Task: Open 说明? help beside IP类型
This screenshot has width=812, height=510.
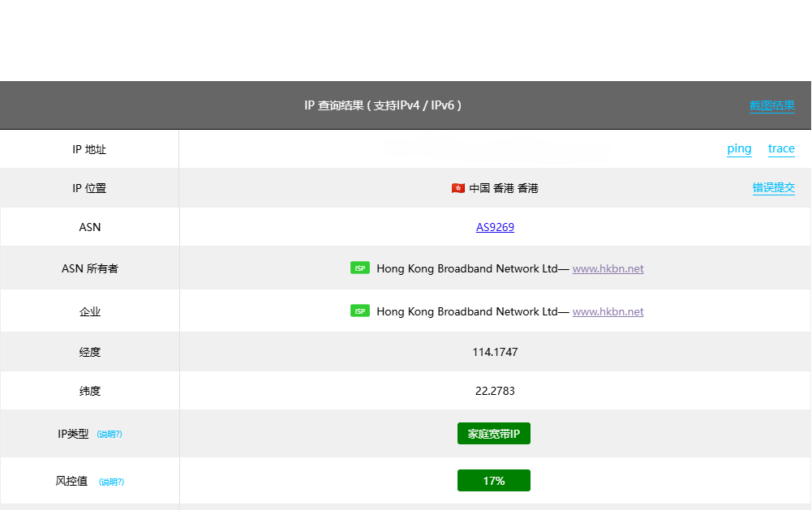Action: pos(110,435)
